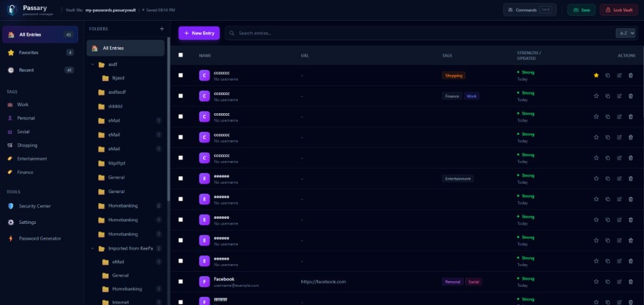This screenshot has height=305, width=644.
Task: Open the ddddd folder
Action: (116, 106)
